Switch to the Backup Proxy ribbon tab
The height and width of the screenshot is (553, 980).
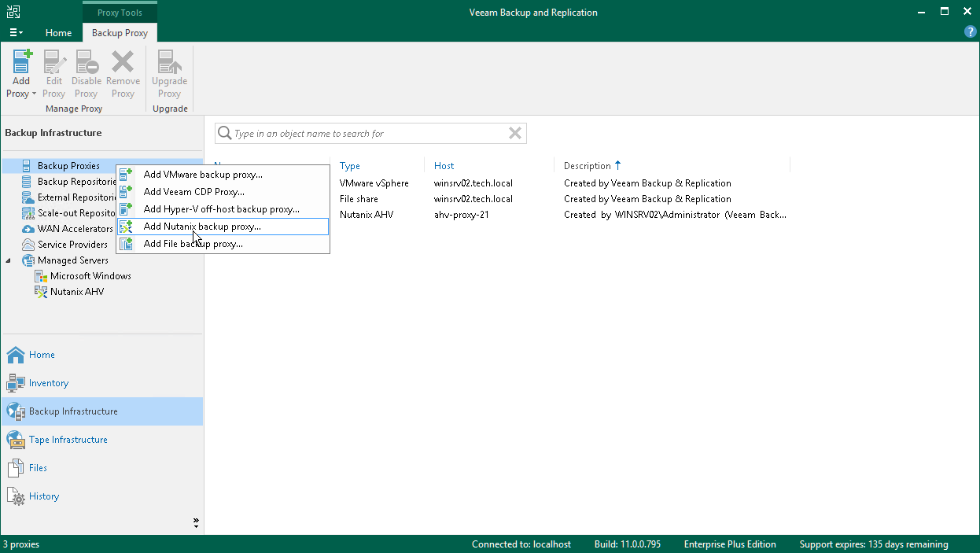[x=120, y=33]
